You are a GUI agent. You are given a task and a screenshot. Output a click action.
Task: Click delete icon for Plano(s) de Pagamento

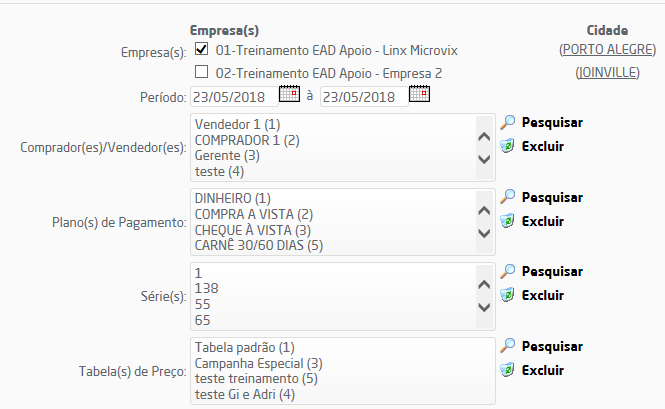pos(508,221)
